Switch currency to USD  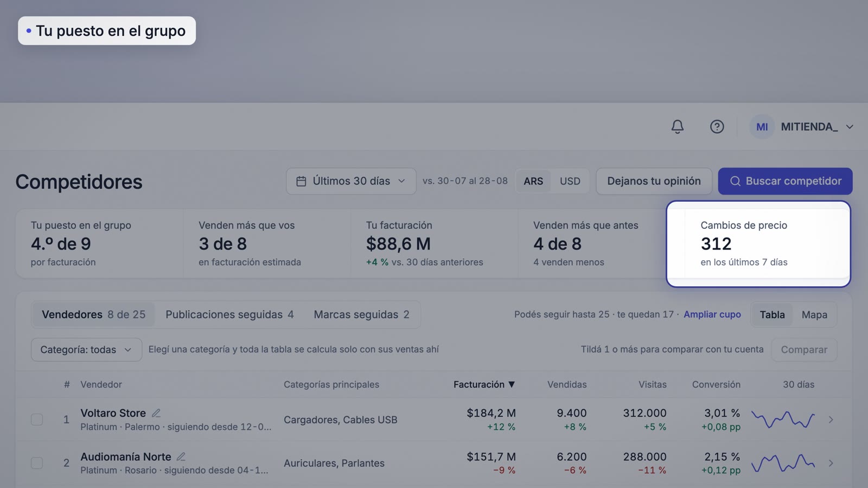[x=570, y=181]
